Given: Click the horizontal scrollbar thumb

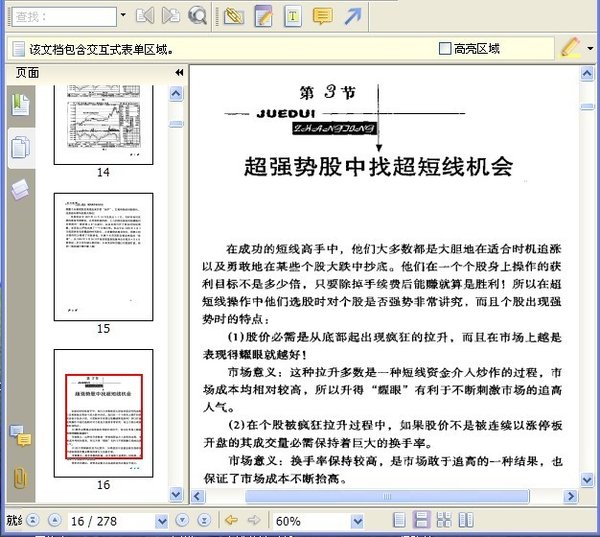Looking at the screenshot, I should tap(387, 496).
